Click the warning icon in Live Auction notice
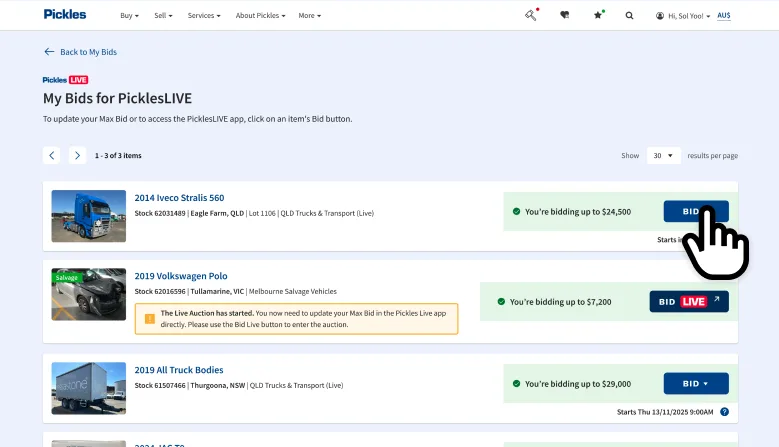 coord(150,319)
